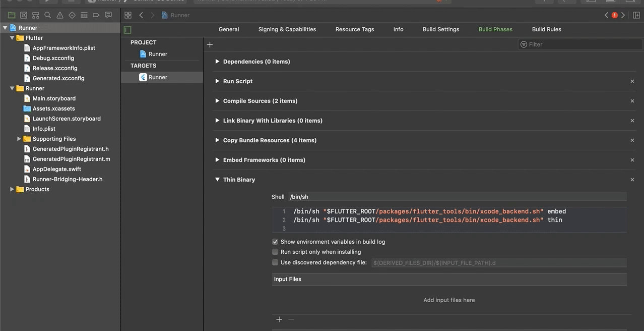Viewport: 644px width, 331px height.
Task: Open the Find navigator magnifier icon
Action: point(48,15)
